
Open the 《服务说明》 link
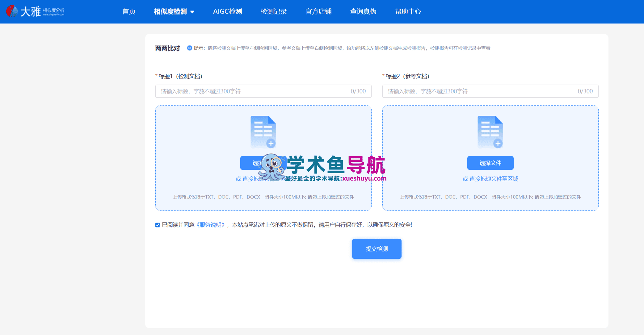tap(211, 225)
